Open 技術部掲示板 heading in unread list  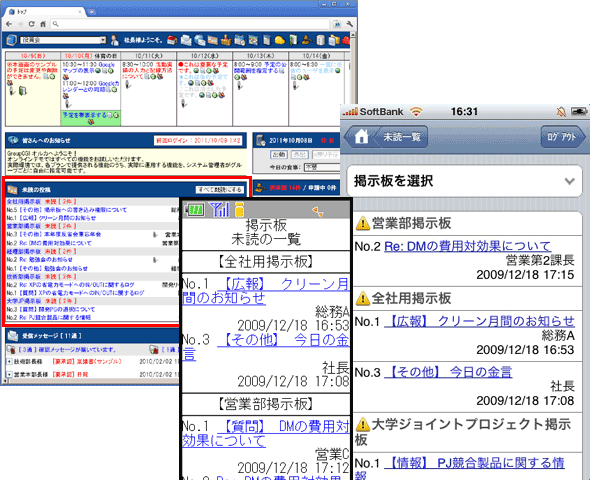coord(23,276)
